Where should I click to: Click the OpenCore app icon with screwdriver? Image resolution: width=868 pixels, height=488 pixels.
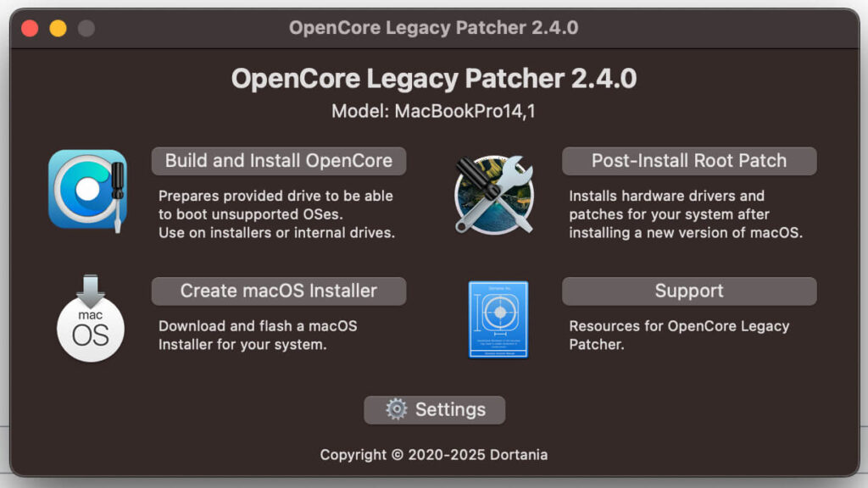pos(86,190)
